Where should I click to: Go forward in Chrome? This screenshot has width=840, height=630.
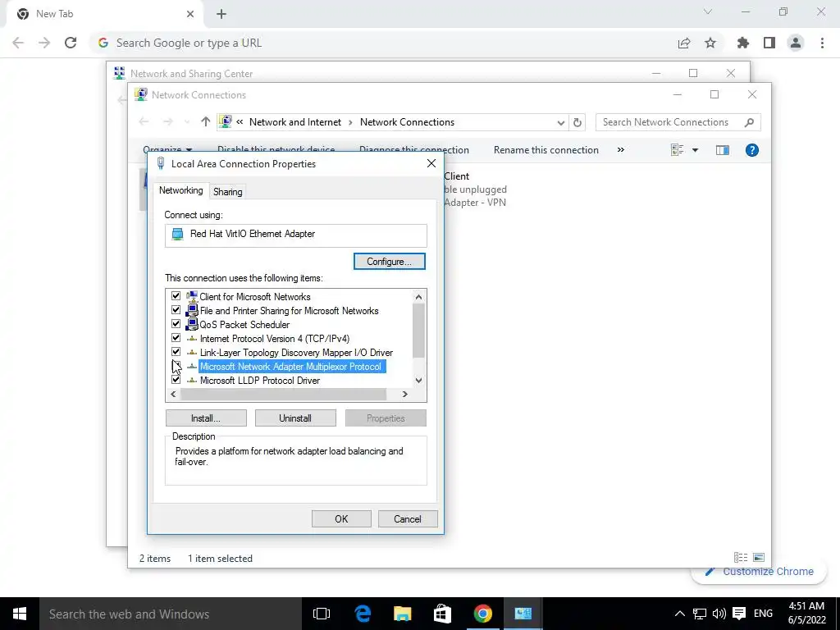point(44,43)
